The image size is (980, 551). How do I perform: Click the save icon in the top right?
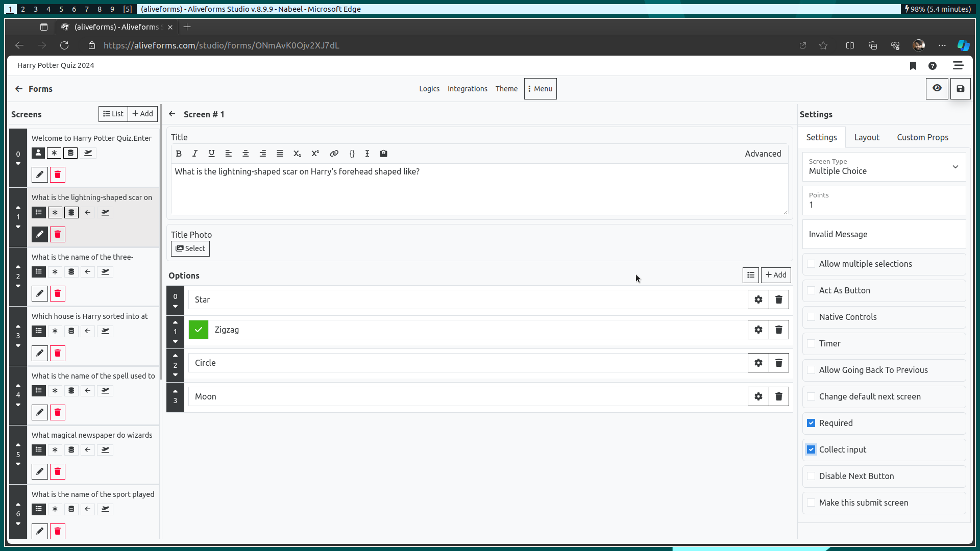(x=961, y=88)
